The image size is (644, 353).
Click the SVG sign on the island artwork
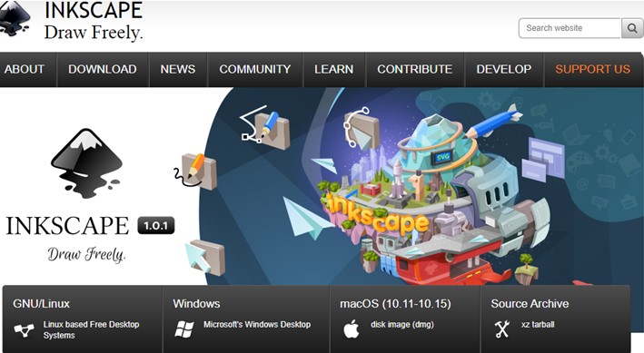tap(442, 157)
